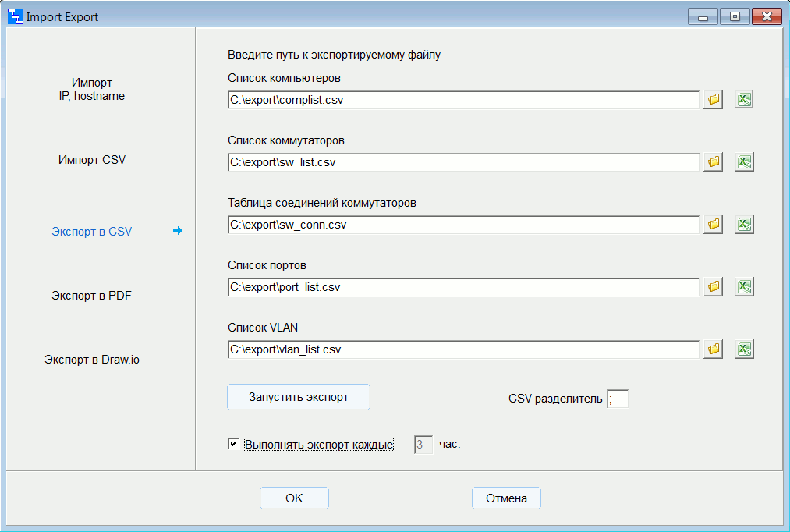Go to Экспорт в Draw.io section
The height and width of the screenshot is (532, 790).
(x=92, y=360)
